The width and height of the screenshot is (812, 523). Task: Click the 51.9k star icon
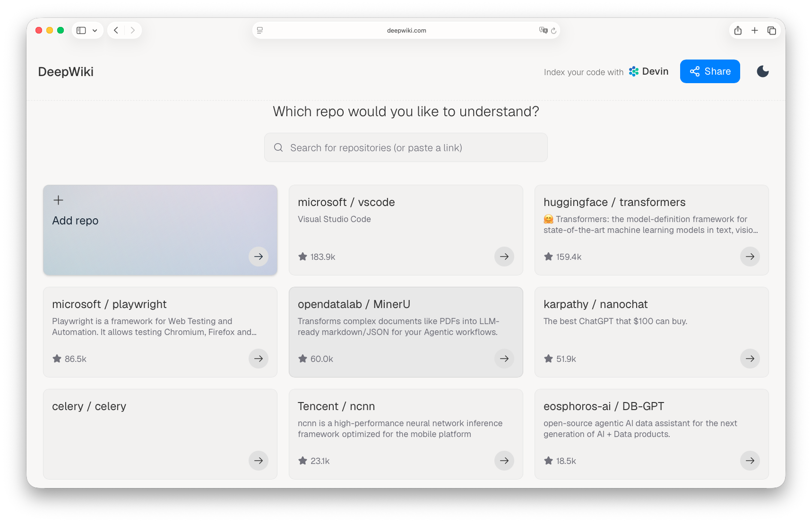pyautogui.click(x=548, y=359)
